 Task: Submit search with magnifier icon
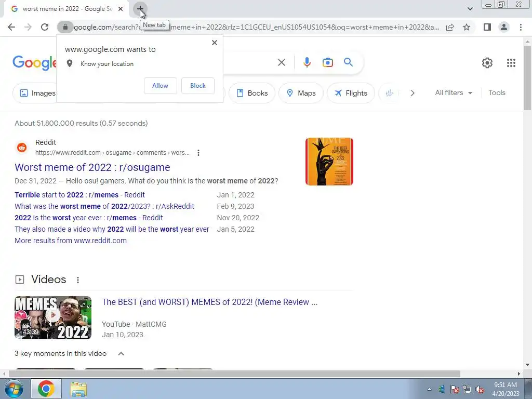point(348,62)
